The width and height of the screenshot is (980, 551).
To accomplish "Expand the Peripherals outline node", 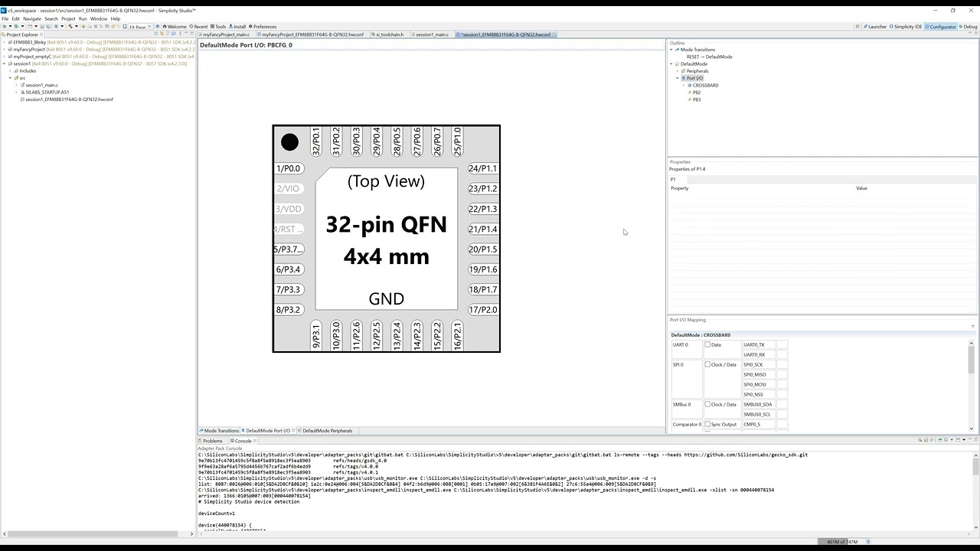I will click(x=678, y=71).
